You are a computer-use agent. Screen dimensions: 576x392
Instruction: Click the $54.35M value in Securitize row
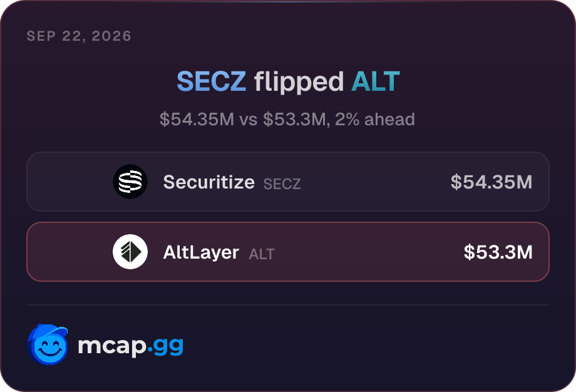(491, 182)
